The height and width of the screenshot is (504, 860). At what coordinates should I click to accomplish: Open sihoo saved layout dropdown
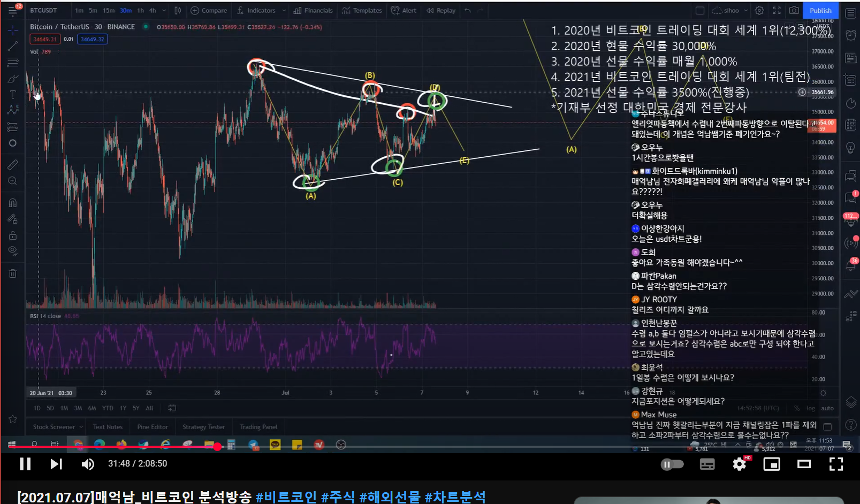(730, 10)
